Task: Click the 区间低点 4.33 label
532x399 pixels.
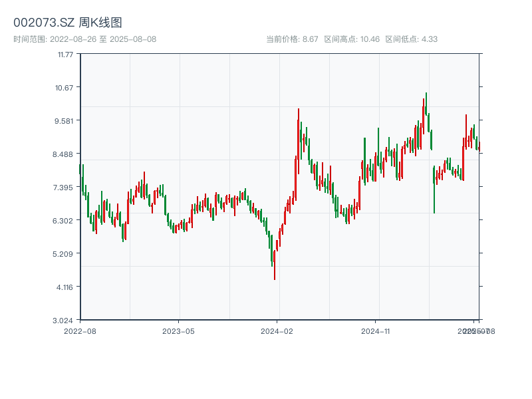Action: coord(412,39)
